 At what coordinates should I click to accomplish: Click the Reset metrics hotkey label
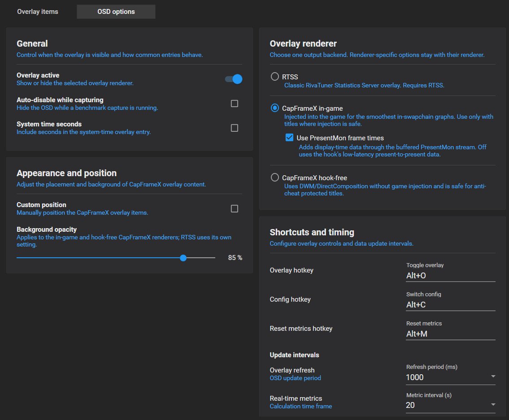coord(301,329)
